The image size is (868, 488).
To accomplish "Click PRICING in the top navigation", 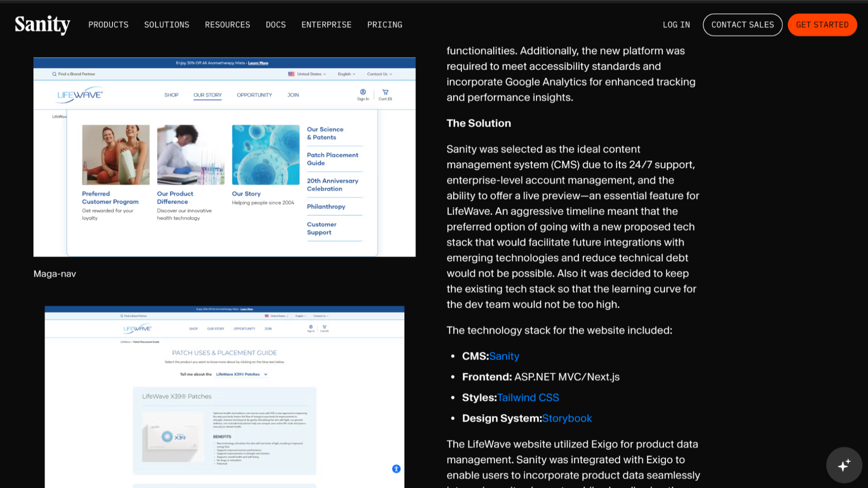I will coord(385,24).
